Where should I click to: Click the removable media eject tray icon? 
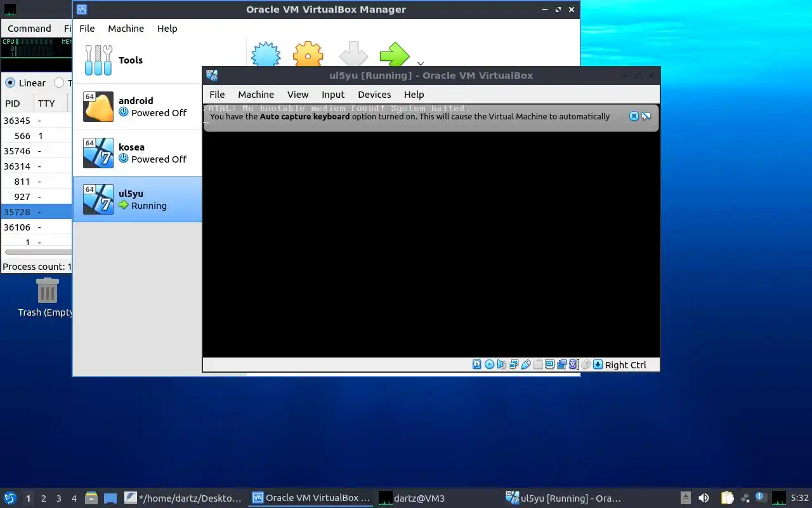[686, 498]
